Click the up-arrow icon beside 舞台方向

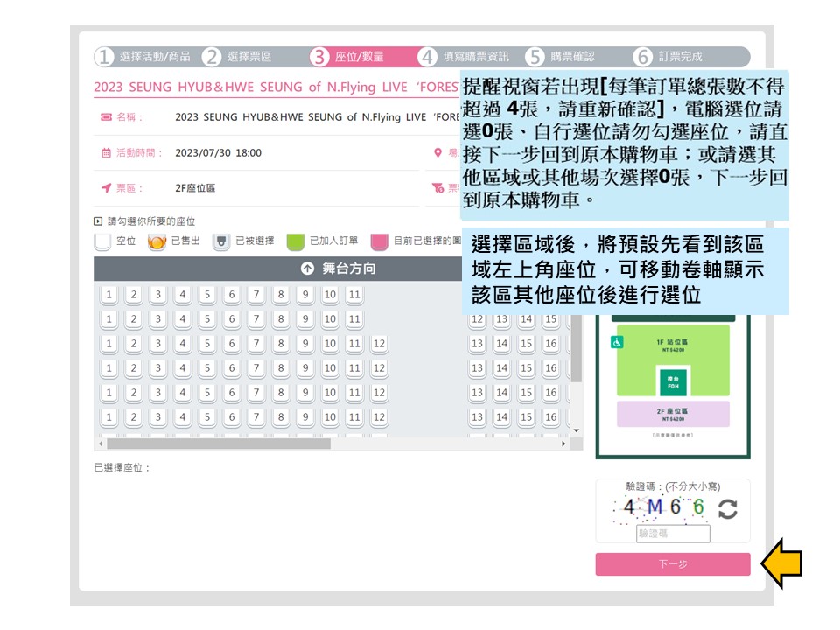pyautogui.click(x=307, y=269)
